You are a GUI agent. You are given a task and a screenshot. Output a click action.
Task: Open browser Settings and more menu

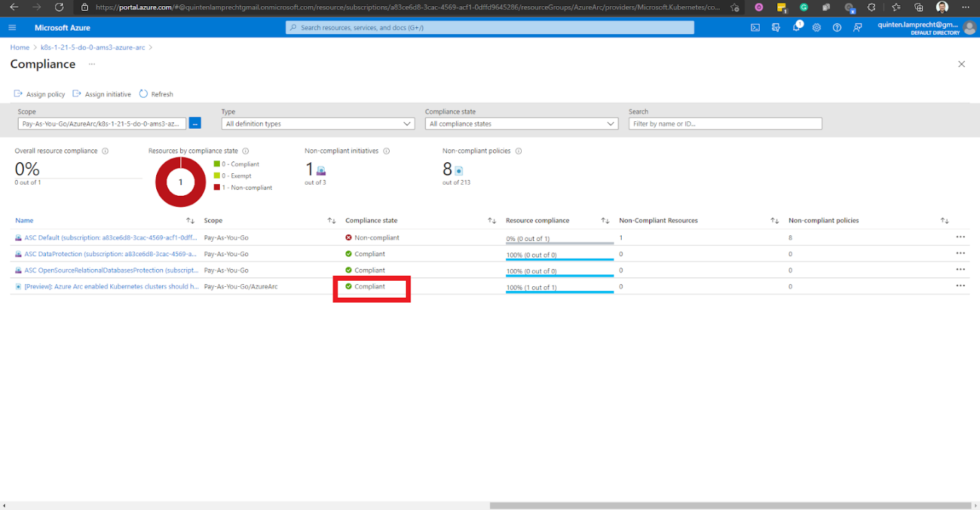(x=966, y=7)
